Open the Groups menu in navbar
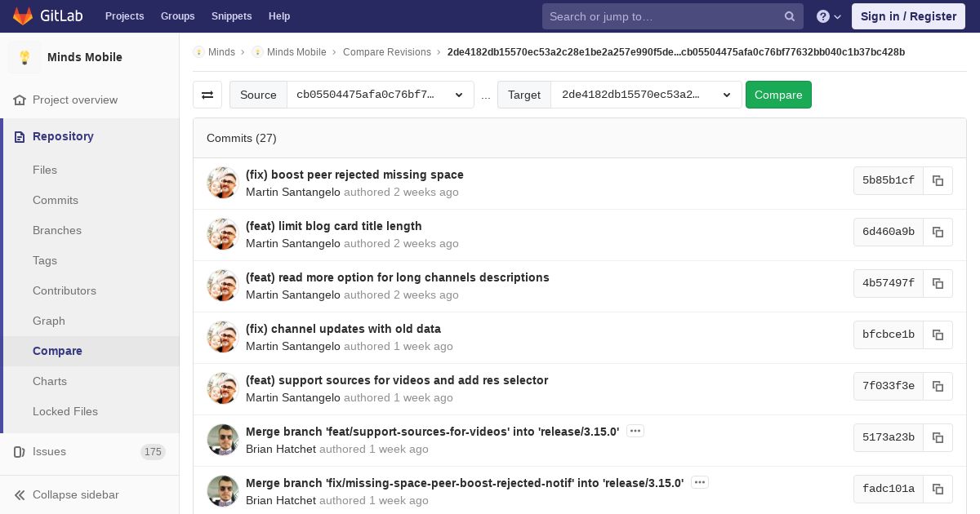This screenshot has width=980, height=514. (178, 16)
